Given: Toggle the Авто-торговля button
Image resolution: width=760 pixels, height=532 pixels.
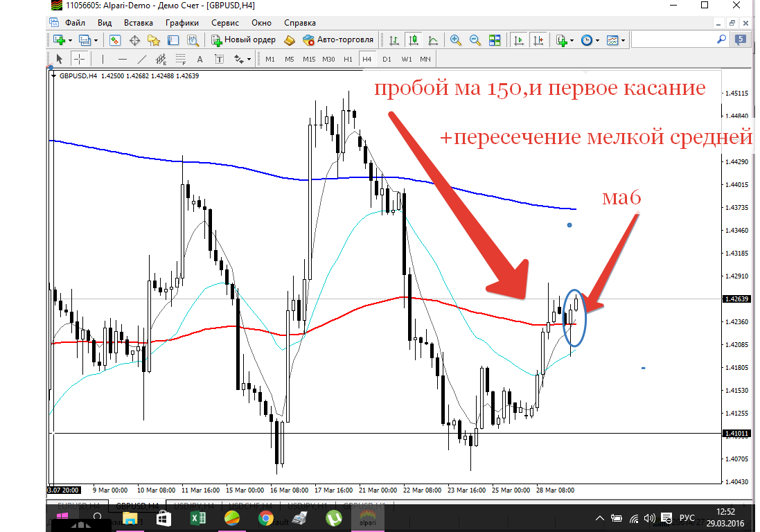Looking at the screenshot, I should [x=338, y=39].
